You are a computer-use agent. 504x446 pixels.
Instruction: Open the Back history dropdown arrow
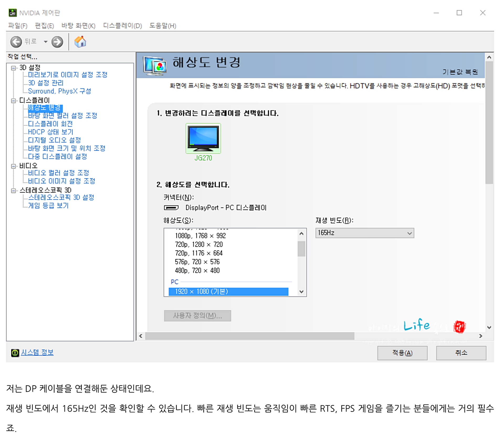tap(46, 42)
